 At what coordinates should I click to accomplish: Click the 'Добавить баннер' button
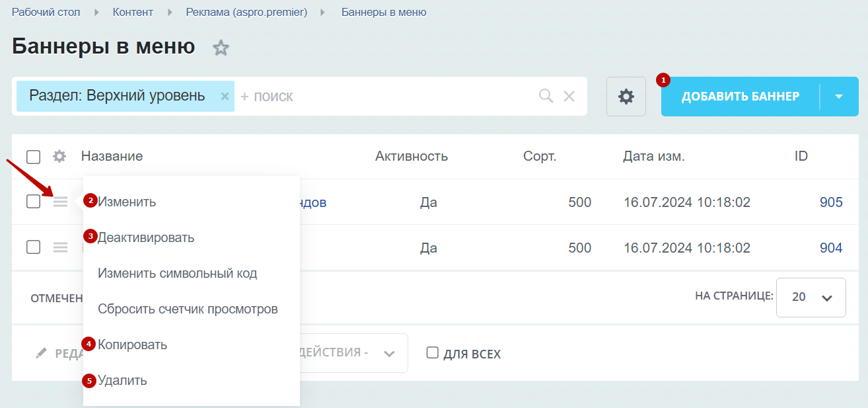(x=741, y=97)
